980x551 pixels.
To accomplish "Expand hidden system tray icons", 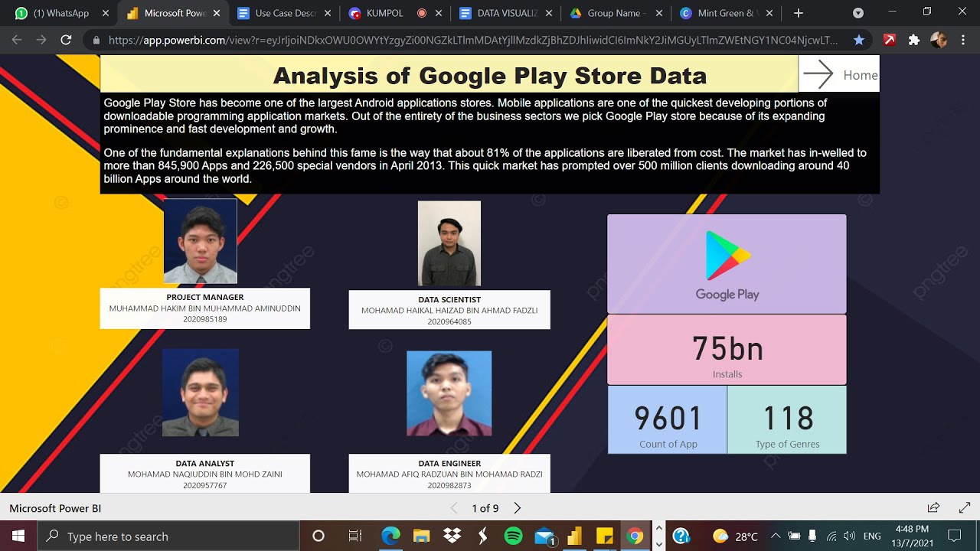I will coord(776,536).
